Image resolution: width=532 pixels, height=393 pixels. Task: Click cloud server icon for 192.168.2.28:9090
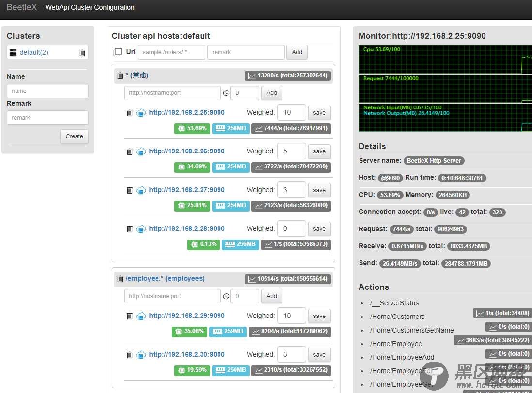tap(141, 229)
